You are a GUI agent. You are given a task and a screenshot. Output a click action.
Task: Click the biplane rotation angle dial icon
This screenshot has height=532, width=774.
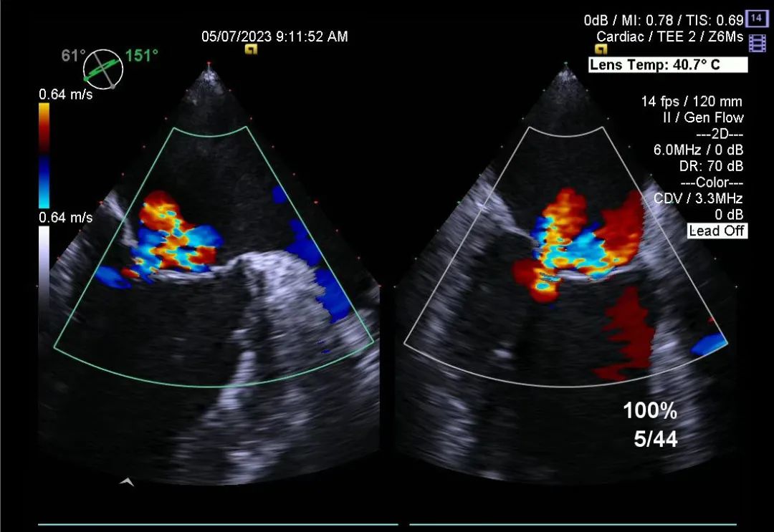point(102,69)
